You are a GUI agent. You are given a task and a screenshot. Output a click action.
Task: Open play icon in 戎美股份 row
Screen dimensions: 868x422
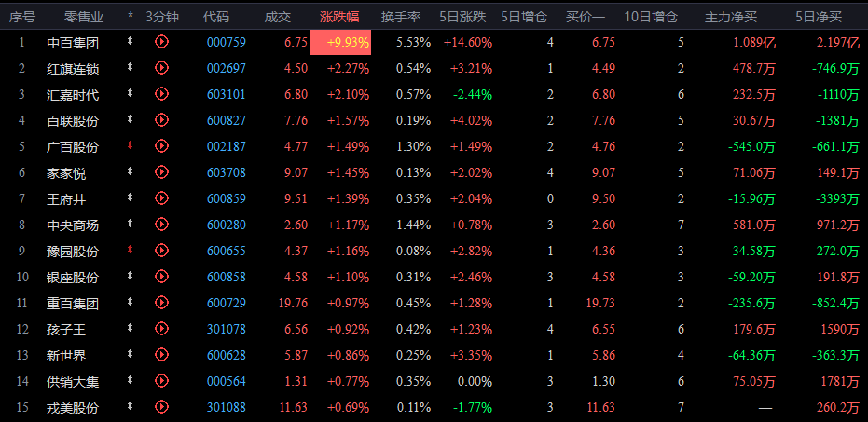[161, 407]
